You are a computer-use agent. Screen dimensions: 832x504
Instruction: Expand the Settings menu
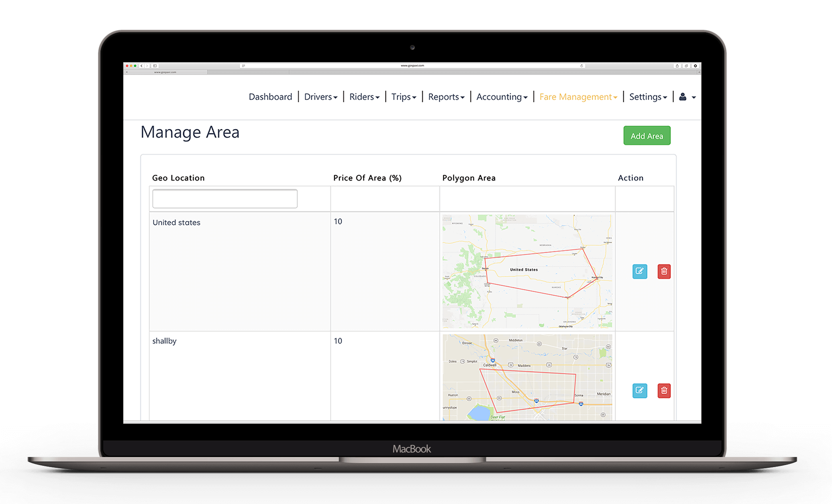648,97
